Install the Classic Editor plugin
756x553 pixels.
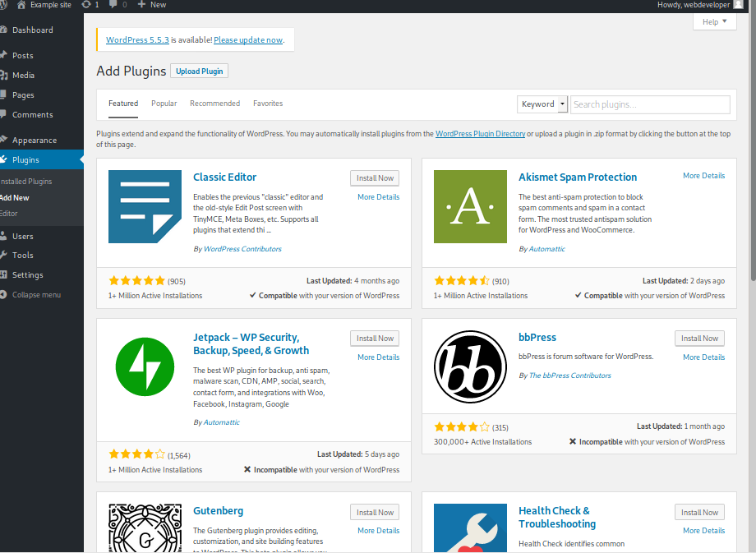pos(375,178)
